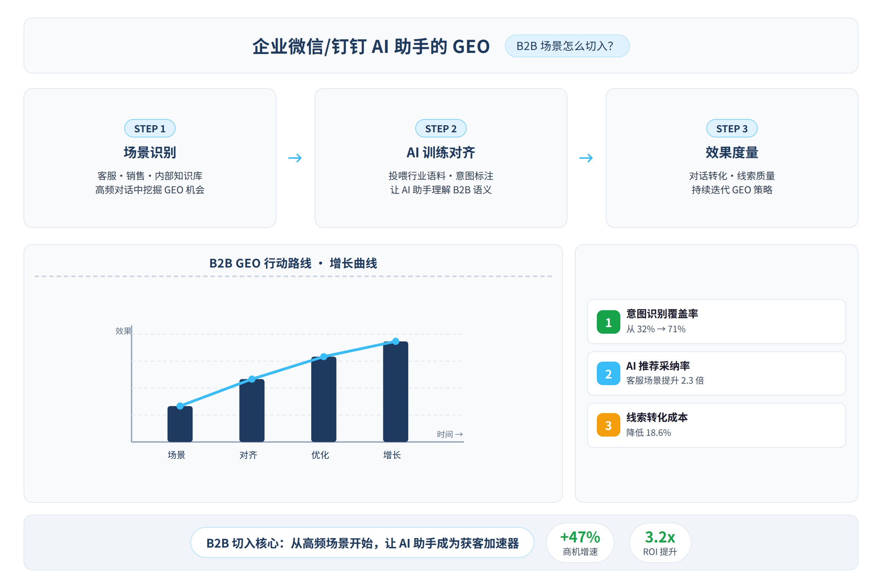
Task: Click the orange number 3 badge
Action: (608, 425)
